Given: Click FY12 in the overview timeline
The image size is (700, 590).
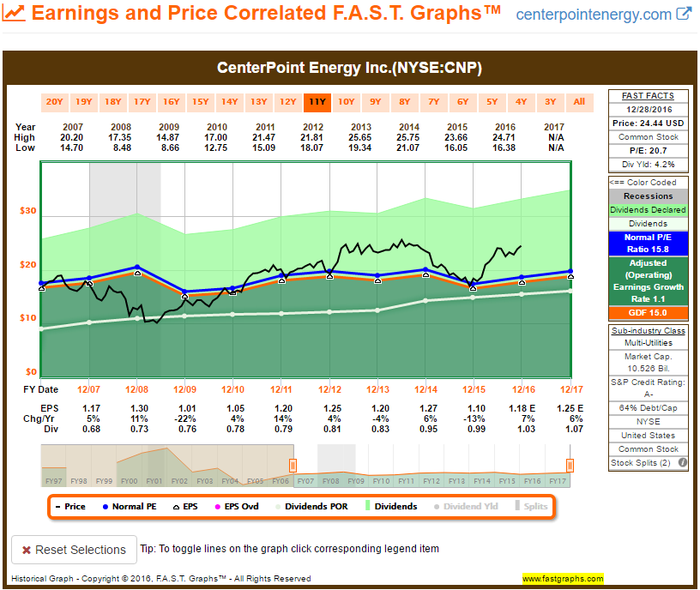Looking at the screenshot, I should [x=431, y=481].
